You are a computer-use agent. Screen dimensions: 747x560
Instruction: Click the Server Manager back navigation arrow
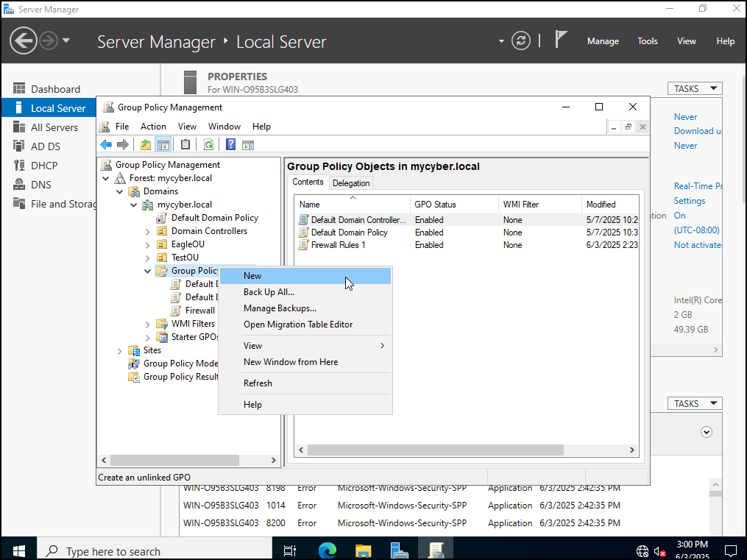click(x=24, y=41)
